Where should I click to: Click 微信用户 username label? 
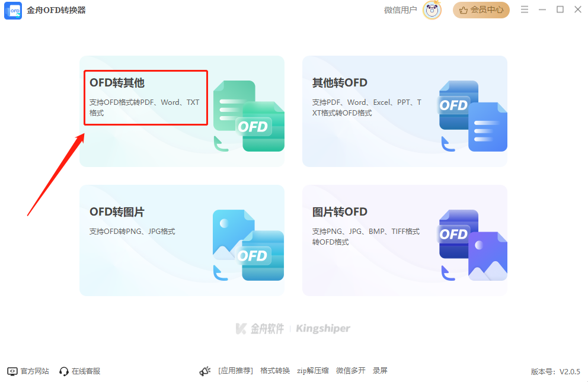[401, 10]
